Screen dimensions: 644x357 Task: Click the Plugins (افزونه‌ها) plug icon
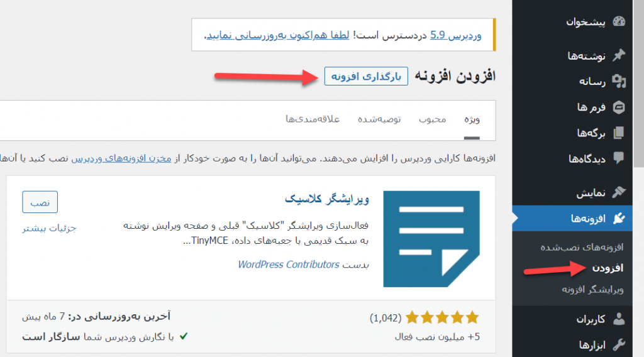[x=619, y=218]
